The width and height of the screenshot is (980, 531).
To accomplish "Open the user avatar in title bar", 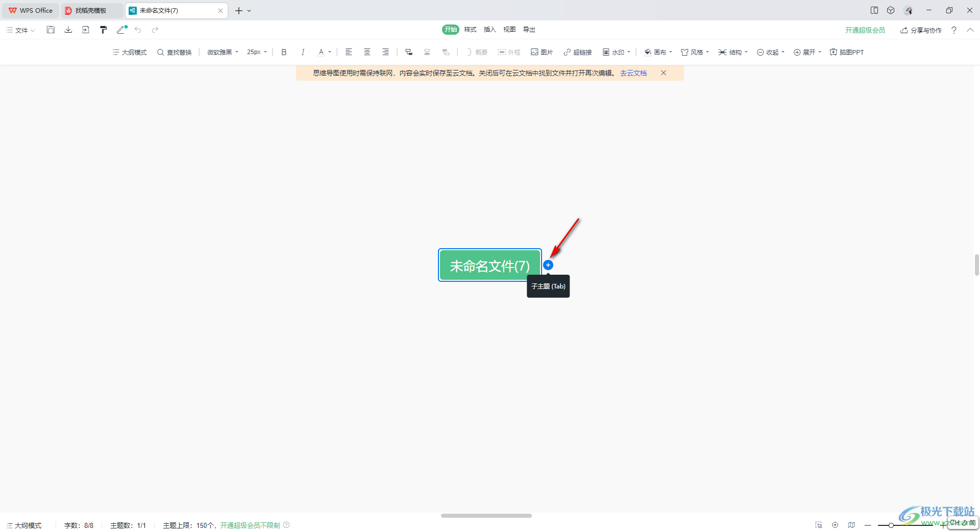I will click(x=909, y=10).
